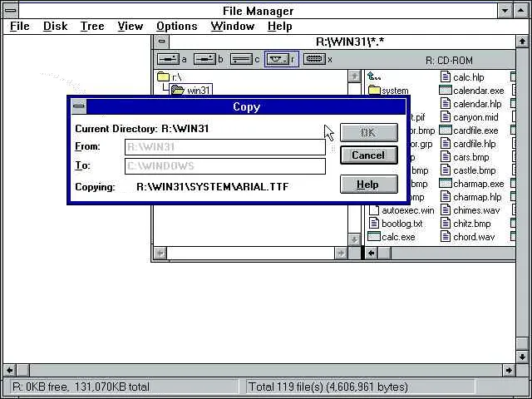Open File Manager control menu box
The width and height of the screenshot is (532, 399).
11,11
